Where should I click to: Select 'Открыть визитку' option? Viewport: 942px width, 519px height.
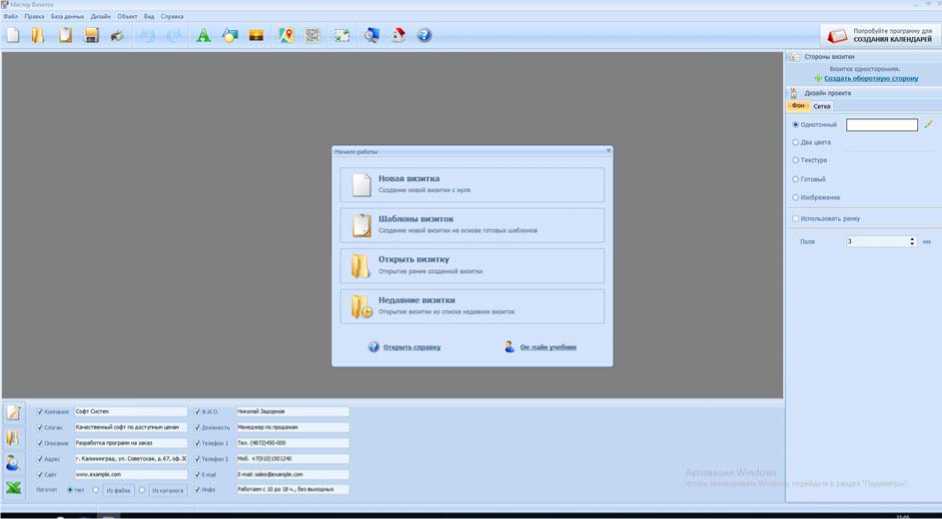472,266
